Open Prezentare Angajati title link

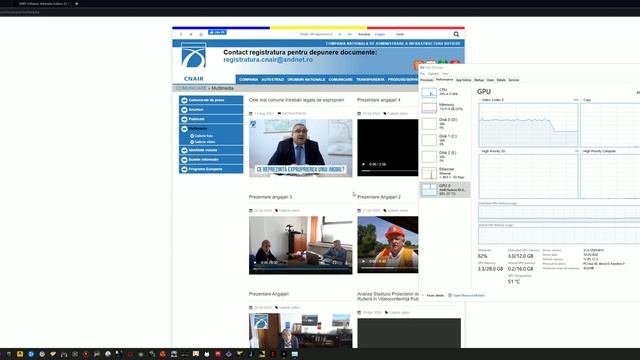tap(269, 294)
